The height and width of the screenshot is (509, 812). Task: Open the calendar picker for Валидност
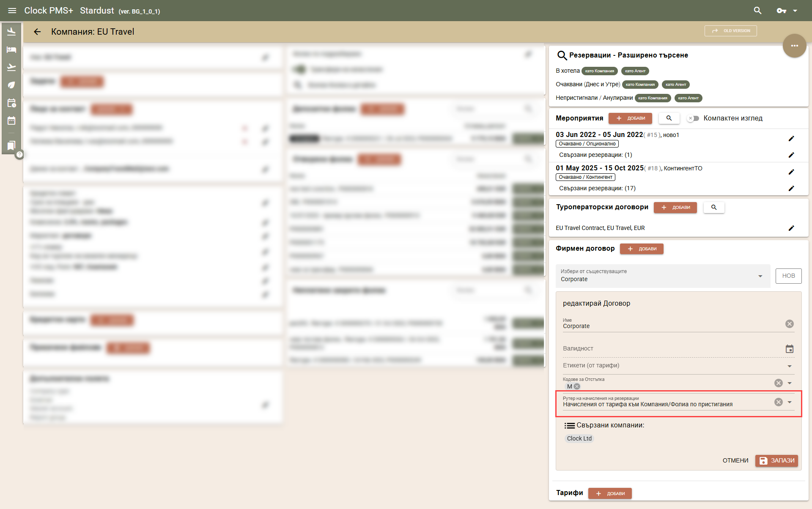point(789,349)
